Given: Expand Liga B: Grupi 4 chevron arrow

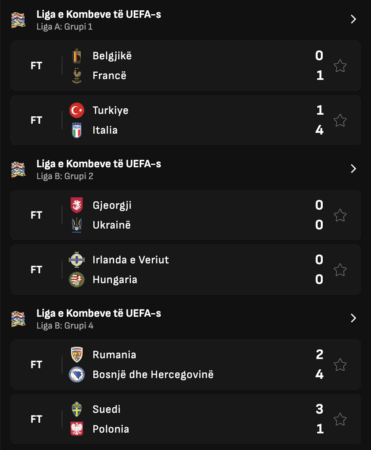Looking at the screenshot, I should [x=353, y=318].
